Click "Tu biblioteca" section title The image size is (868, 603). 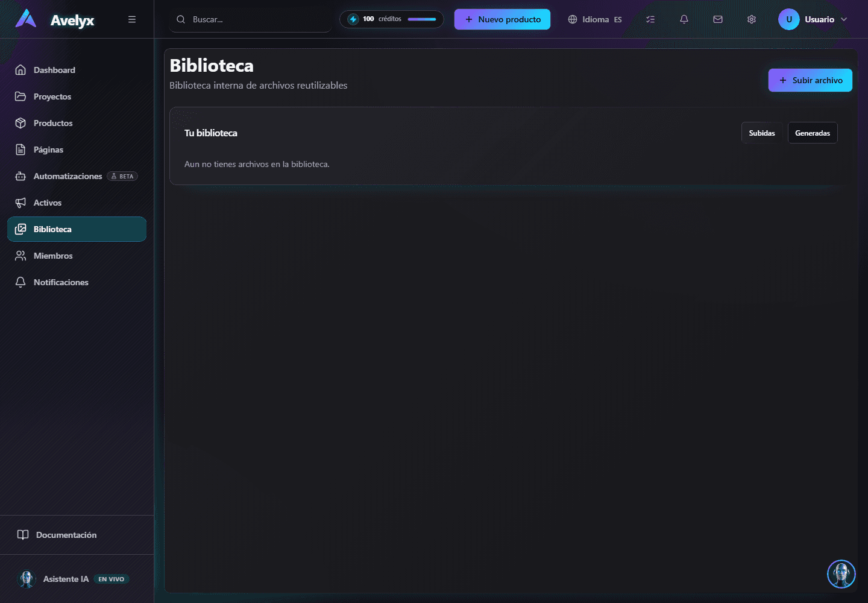[x=211, y=133]
